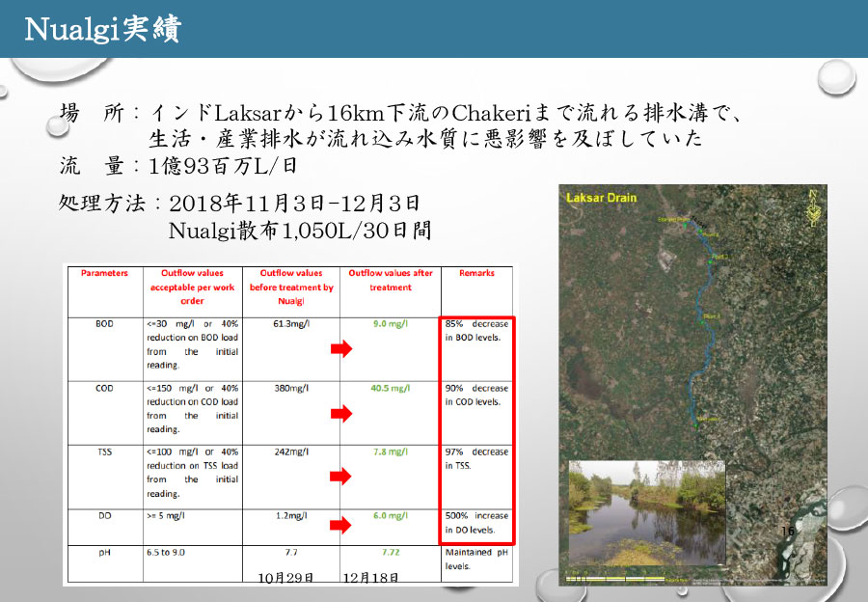The width and height of the screenshot is (868, 602).
Task: Click the 500% increase in DO remark
Action: coord(476,523)
